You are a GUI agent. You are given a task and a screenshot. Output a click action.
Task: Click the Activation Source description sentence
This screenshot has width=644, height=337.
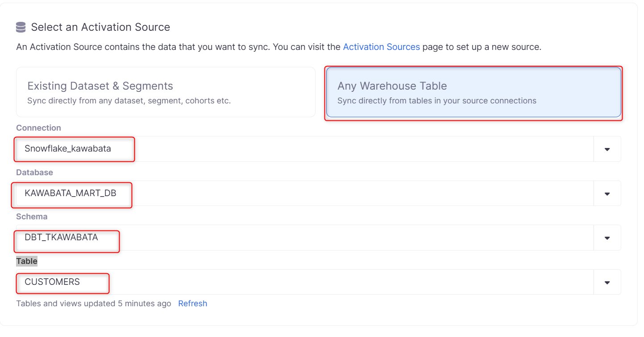[179, 47]
